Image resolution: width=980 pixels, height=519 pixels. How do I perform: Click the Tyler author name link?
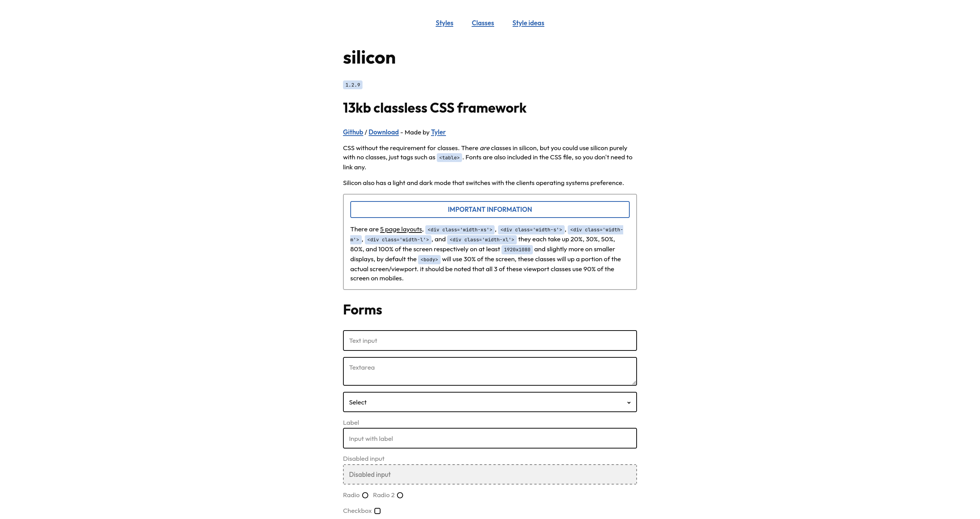(x=438, y=133)
